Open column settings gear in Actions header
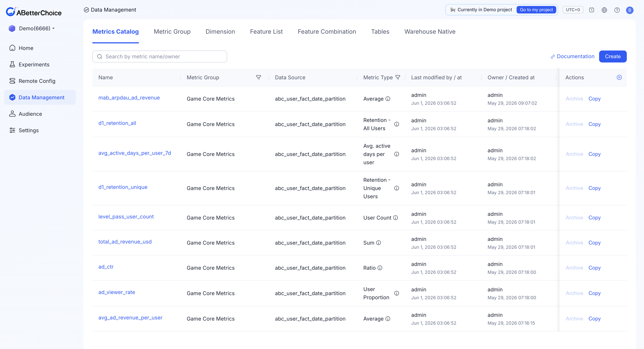Screen dimensions: 644x349 tap(619, 77)
